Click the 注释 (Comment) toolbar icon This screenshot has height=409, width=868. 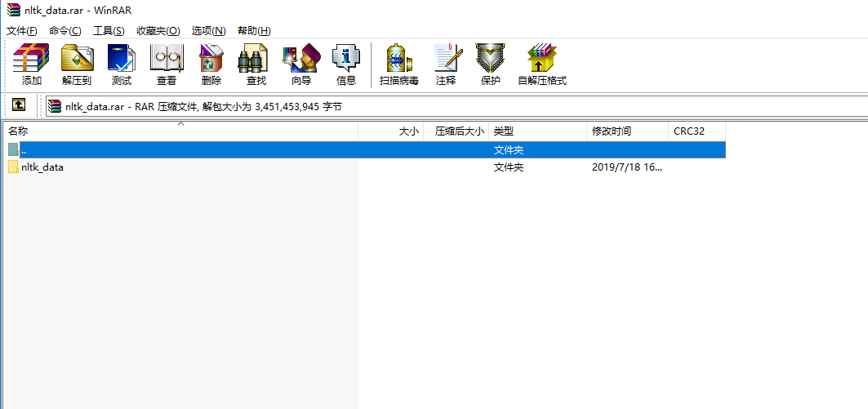[447, 58]
